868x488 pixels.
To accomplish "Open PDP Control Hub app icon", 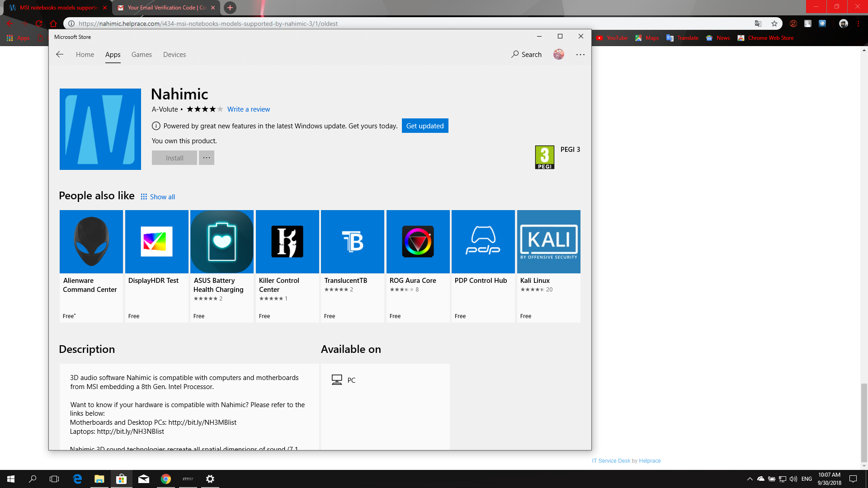I will point(483,242).
